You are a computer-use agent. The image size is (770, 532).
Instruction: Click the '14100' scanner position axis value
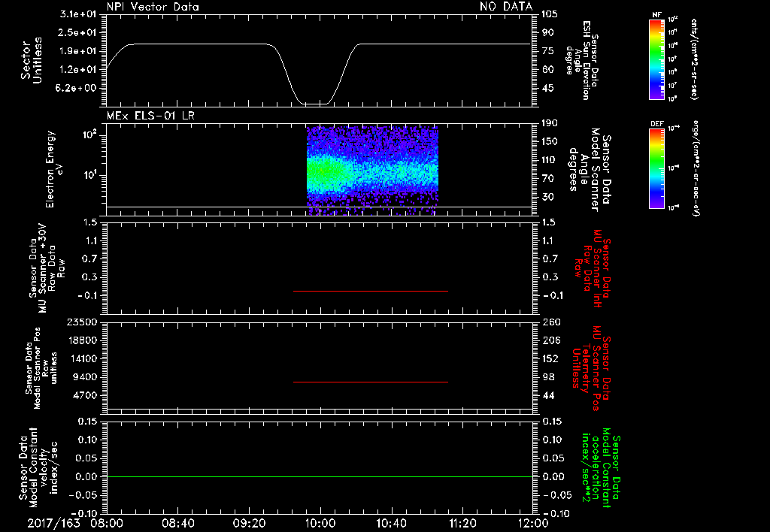81,358
